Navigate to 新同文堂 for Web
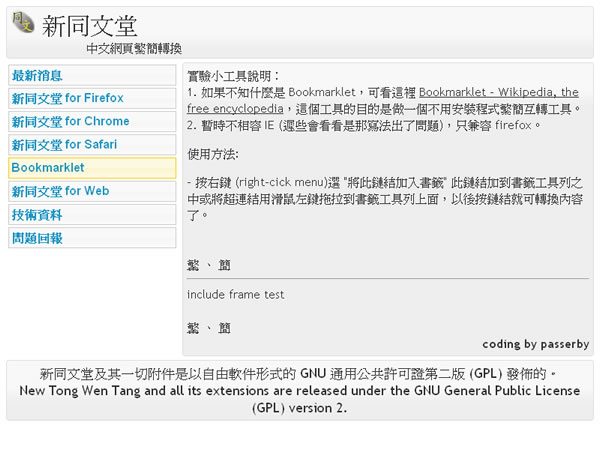Viewport: 600px width, 450px height. click(x=60, y=190)
